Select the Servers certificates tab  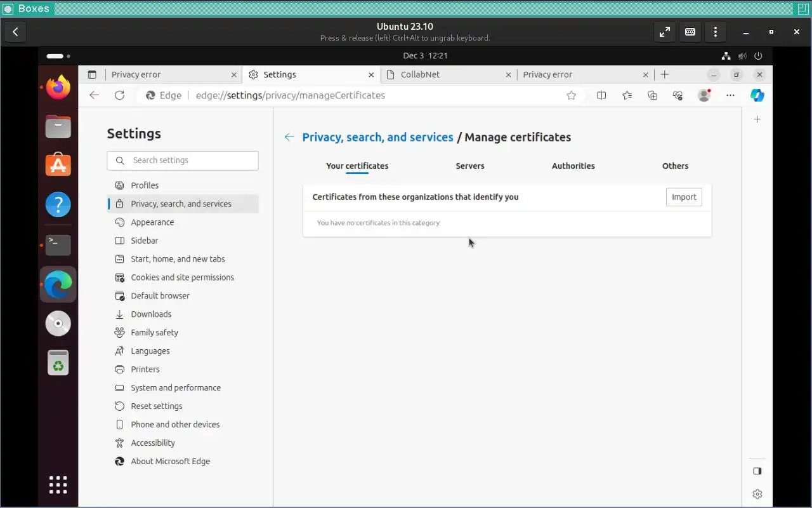(470, 166)
